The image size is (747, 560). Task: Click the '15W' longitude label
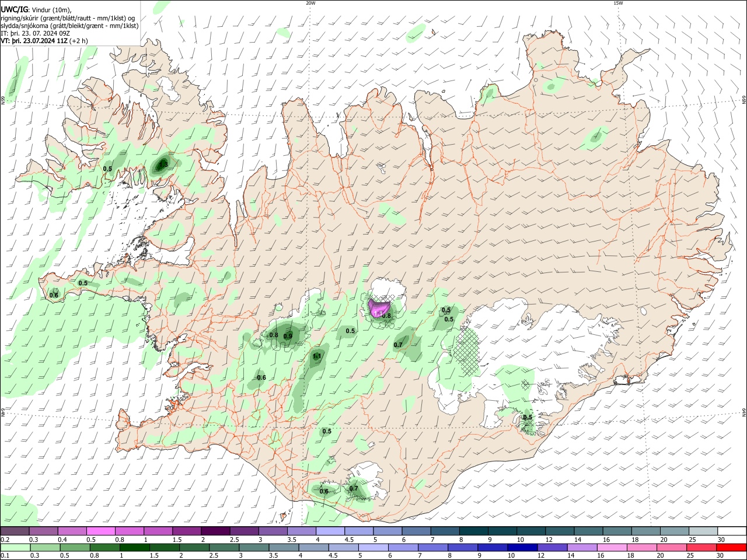(617, 3)
